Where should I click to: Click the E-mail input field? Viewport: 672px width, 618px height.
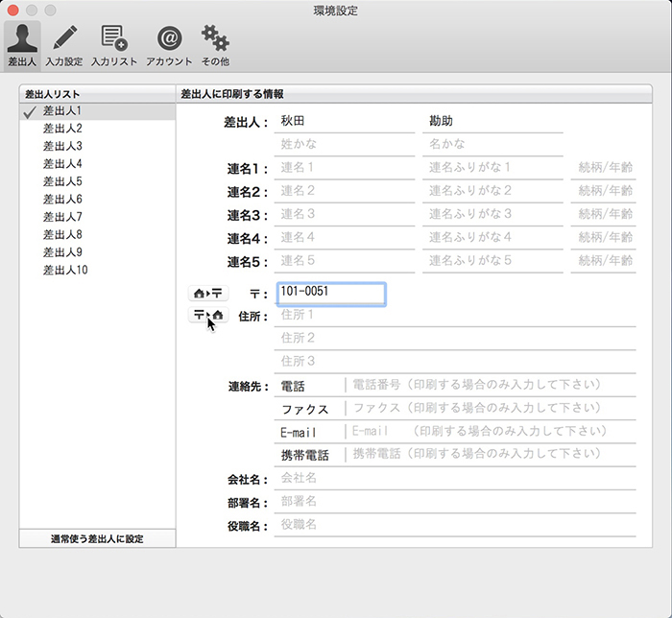(x=490, y=432)
